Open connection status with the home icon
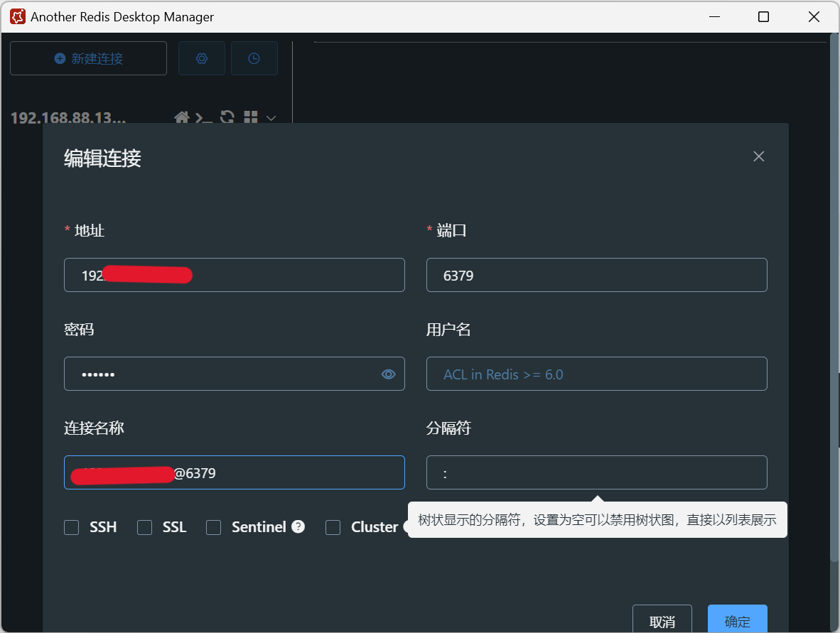840x633 pixels. coord(182,118)
